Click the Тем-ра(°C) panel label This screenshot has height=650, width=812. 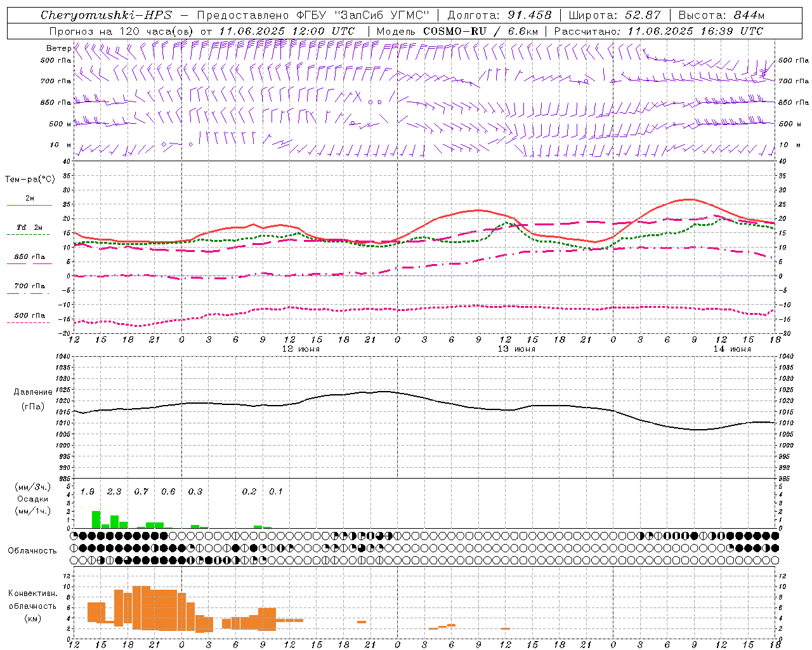pos(30,180)
